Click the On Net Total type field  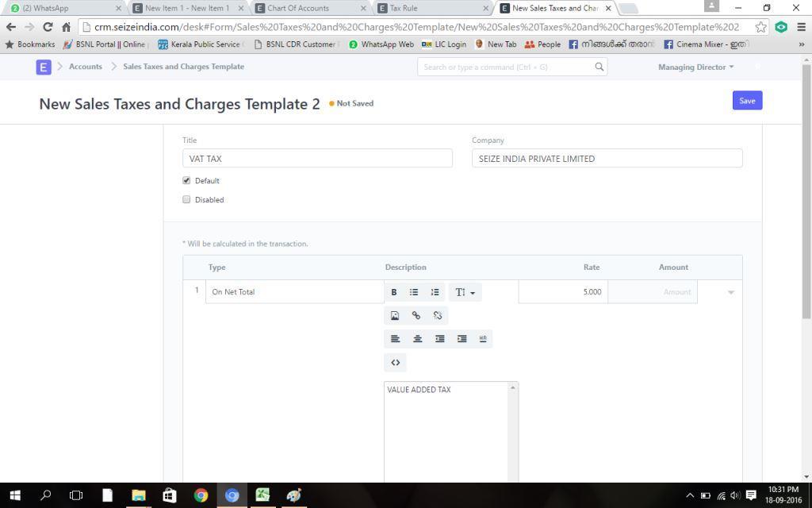pyautogui.click(x=295, y=292)
